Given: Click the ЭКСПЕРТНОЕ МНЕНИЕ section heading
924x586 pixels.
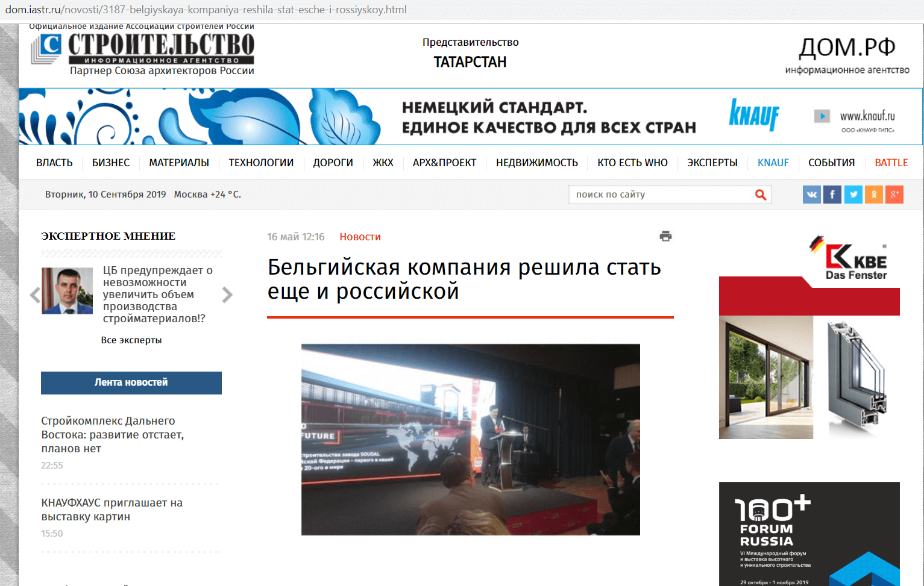Looking at the screenshot, I should pos(108,236).
